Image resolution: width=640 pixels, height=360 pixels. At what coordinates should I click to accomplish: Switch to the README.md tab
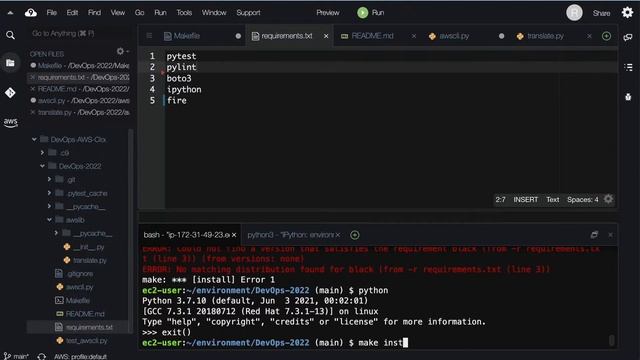(372, 36)
